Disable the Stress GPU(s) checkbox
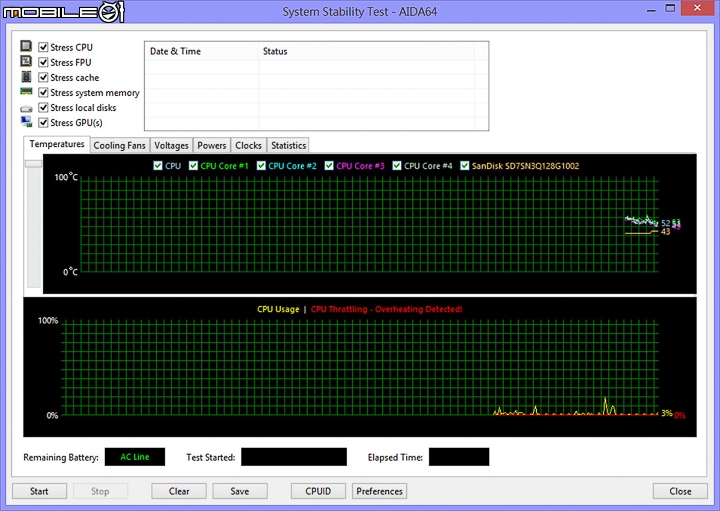The width and height of the screenshot is (720, 511). 43,123
